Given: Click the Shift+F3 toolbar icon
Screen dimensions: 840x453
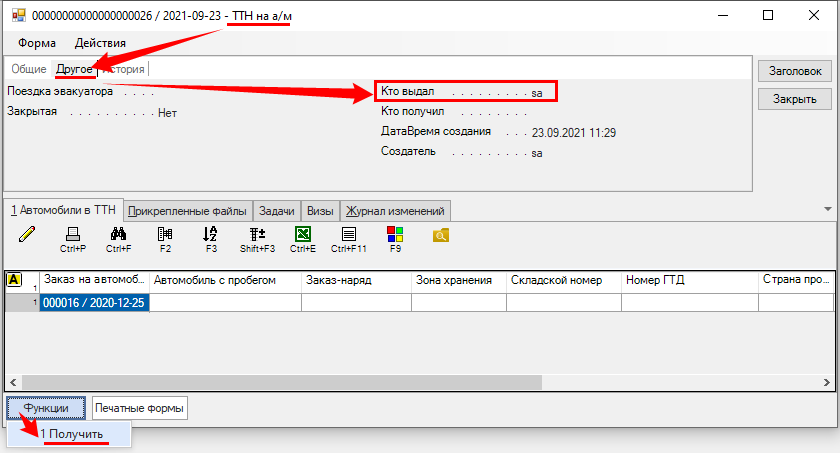Looking at the screenshot, I should click(x=257, y=234).
